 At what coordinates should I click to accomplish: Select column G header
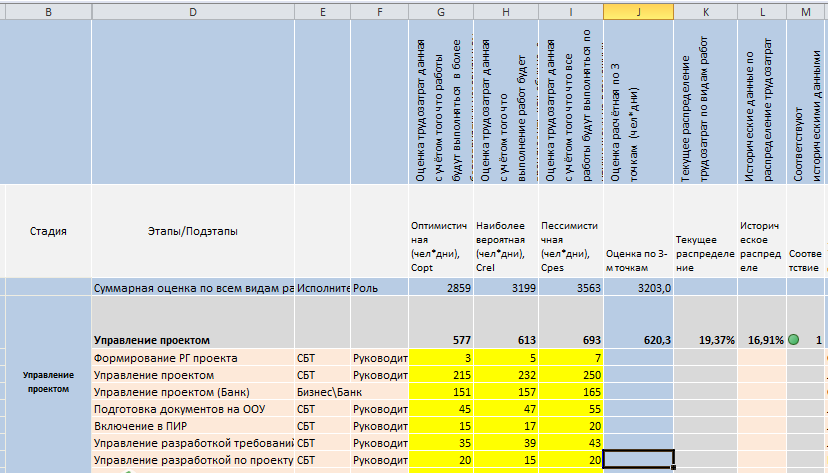[x=441, y=12]
